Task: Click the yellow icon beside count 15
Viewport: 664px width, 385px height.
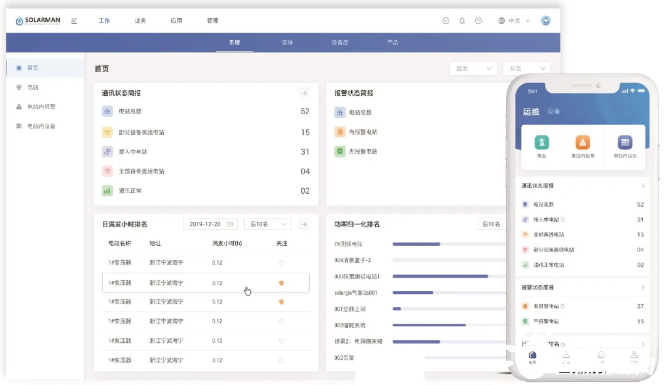Action: coord(107,132)
